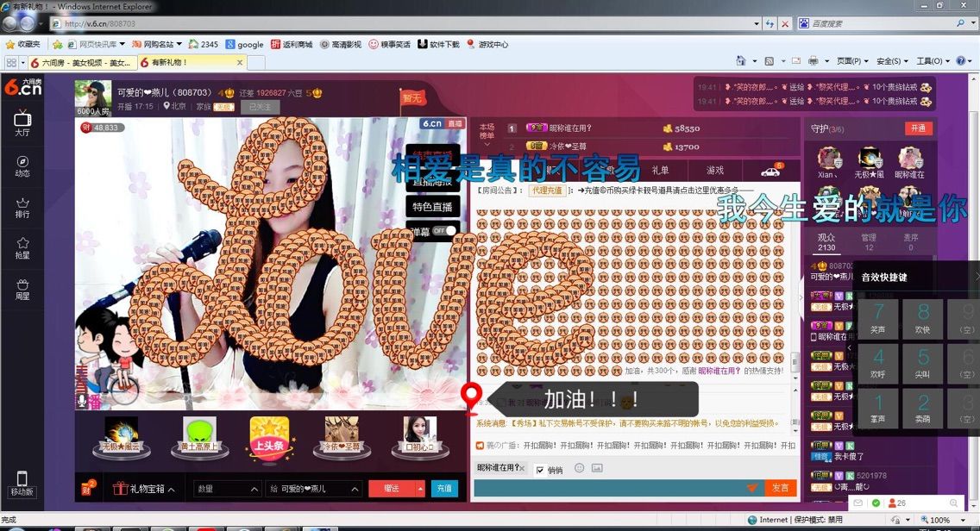
Task: Open the google bookmark in favorites bar
Action: click(244, 44)
